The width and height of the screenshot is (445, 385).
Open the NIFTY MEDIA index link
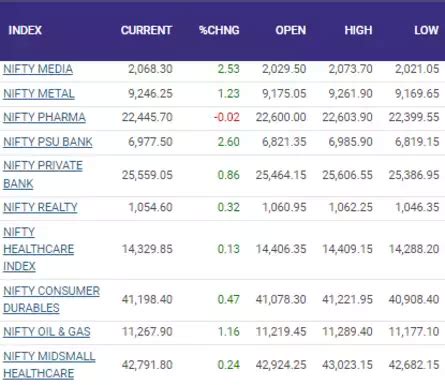point(38,69)
